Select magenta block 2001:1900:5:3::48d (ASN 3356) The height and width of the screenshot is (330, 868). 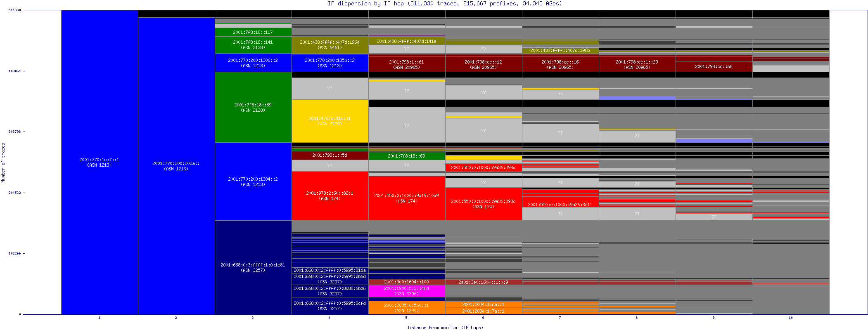click(x=407, y=291)
